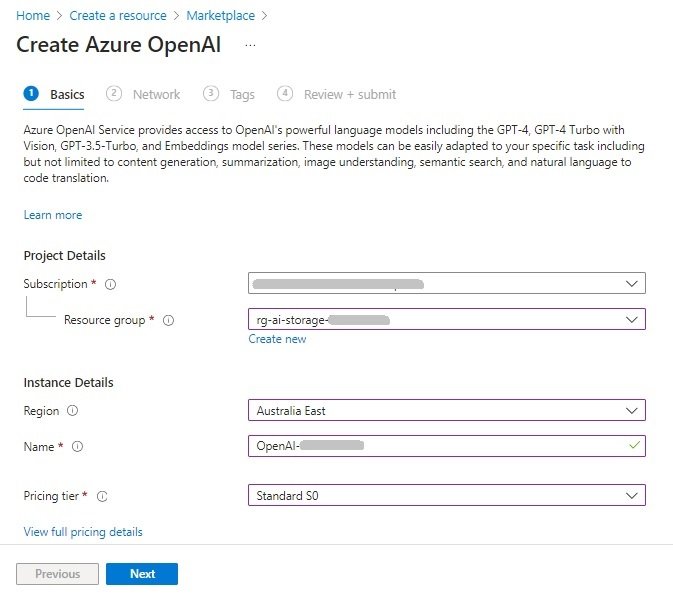
Task: Click the Project Details heading text
Action: [x=64, y=256]
